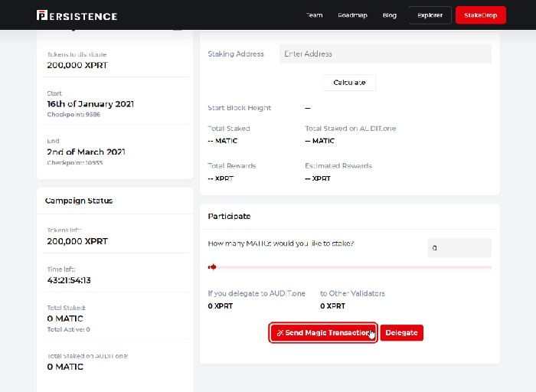Click the 'Total Staked on AUDIT.one' label
The width and height of the screenshot is (536, 392).
coord(351,129)
